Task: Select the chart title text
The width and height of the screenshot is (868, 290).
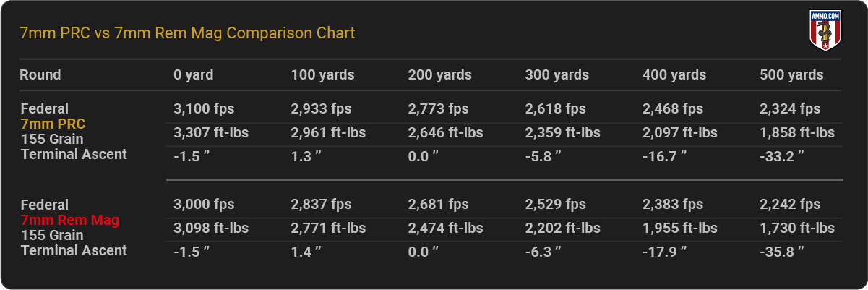Action: (187, 33)
